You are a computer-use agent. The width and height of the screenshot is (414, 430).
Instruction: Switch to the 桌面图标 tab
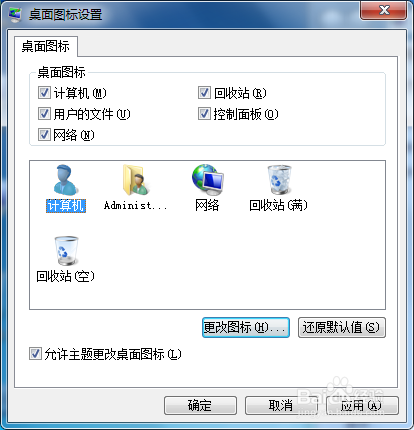point(46,46)
